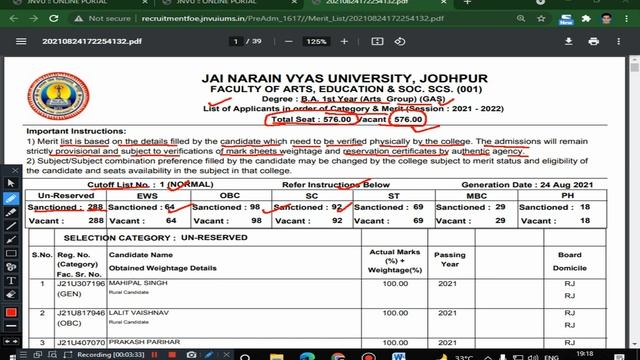
Task: Close the recording control bar
Action: click(x=227, y=355)
